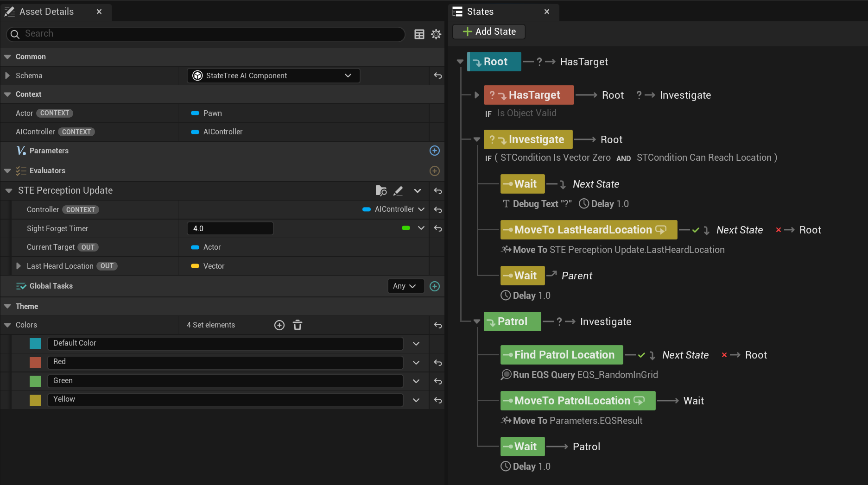The width and height of the screenshot is (868, 485).
Task: Open the Schema StateTree AI Component dropdown
Action: click(x=273, y=76)
